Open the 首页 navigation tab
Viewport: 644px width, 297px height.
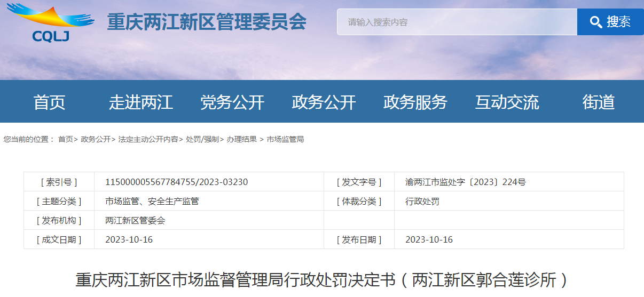(x=49, y=102)
